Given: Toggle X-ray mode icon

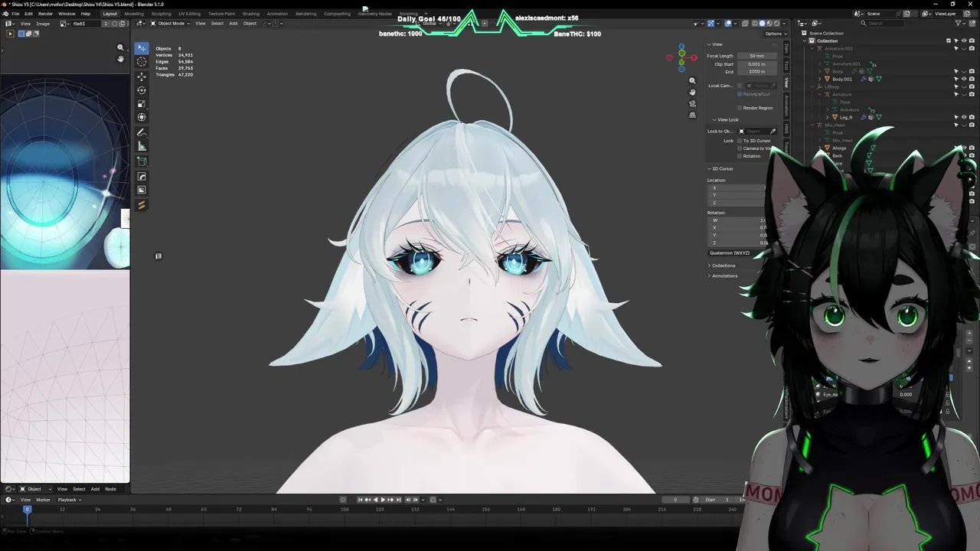Looking at the screenshot, I should coord(745,23).
